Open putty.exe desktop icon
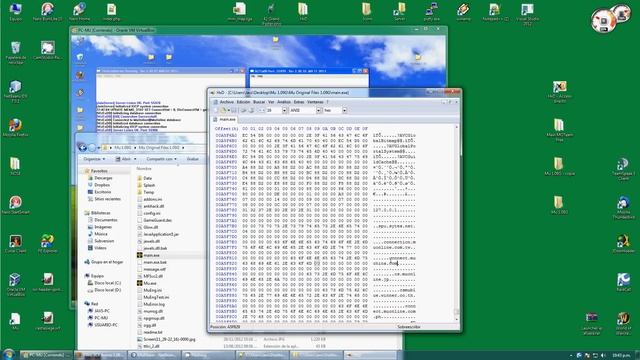 click(431, 11)
